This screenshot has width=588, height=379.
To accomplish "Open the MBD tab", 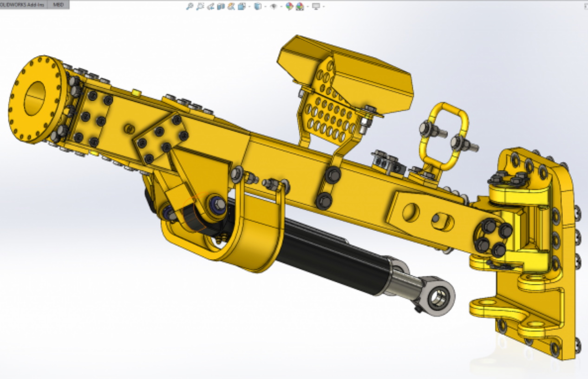I will [x=58, y=5].
